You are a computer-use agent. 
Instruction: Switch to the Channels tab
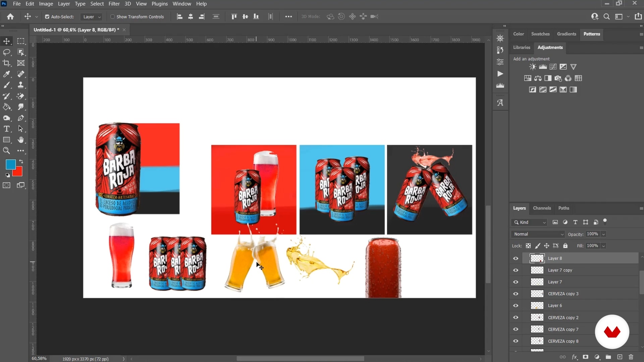(542, 208)
